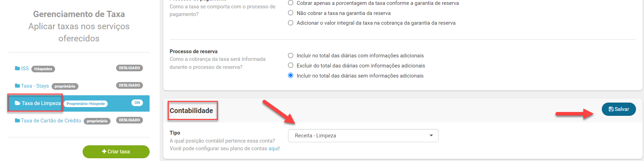Click the folder icon beside ISS
Screen dimensions: 644x161
(17, 69)
